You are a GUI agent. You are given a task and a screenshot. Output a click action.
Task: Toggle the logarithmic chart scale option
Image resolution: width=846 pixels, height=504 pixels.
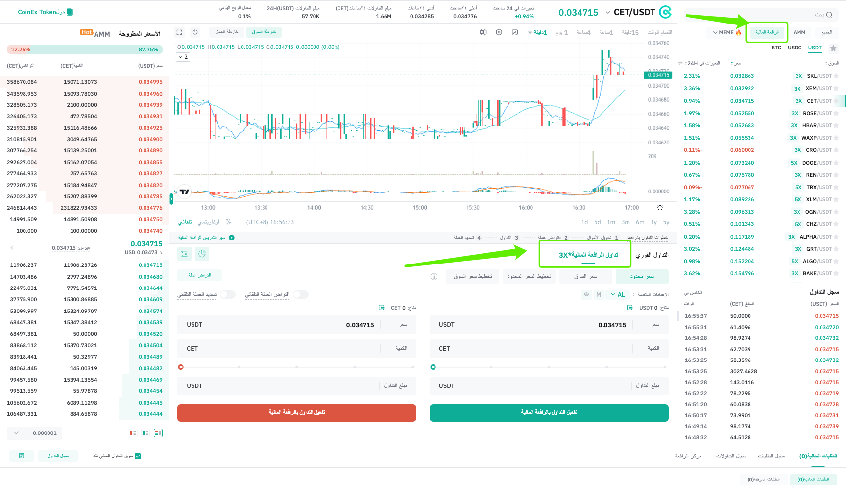(x=209, y=222)
